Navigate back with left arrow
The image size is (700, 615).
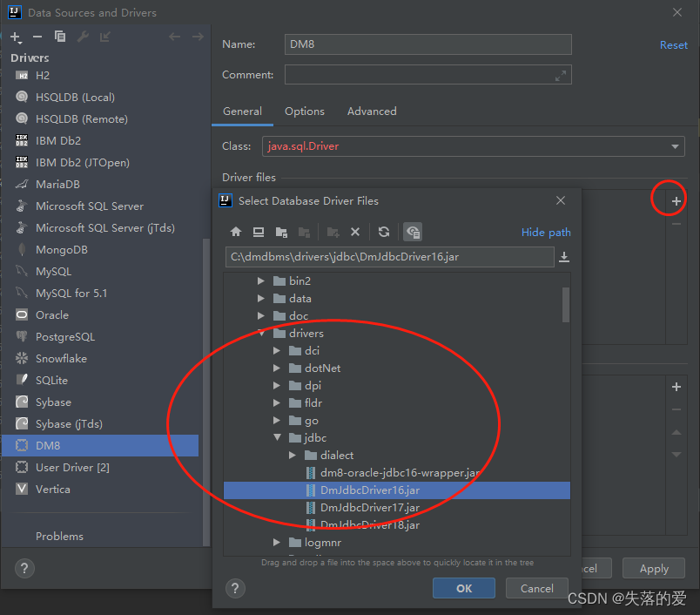(174, 37)
